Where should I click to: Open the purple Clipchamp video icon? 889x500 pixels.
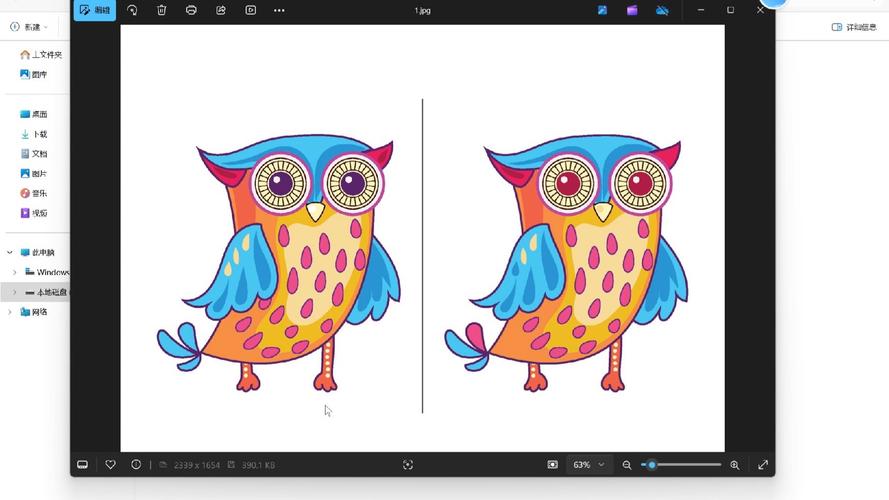coord(632,10)
